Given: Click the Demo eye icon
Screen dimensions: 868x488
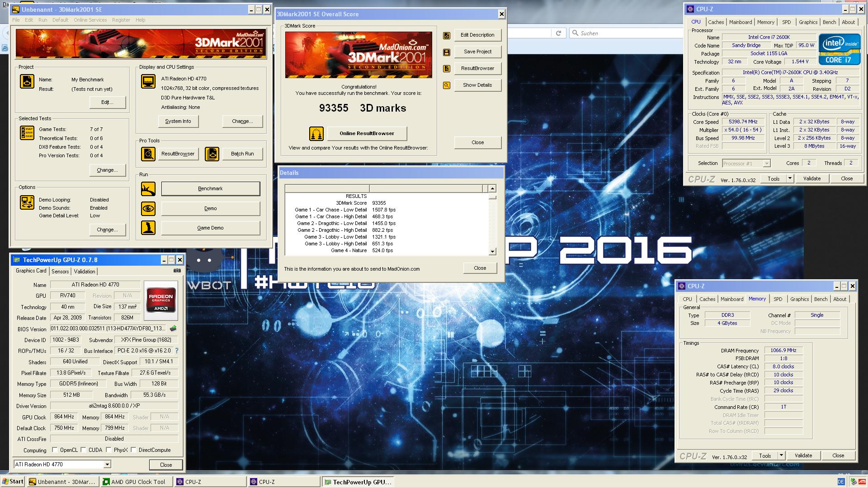Looking at the screenshot, I should (x=148, y=209).
